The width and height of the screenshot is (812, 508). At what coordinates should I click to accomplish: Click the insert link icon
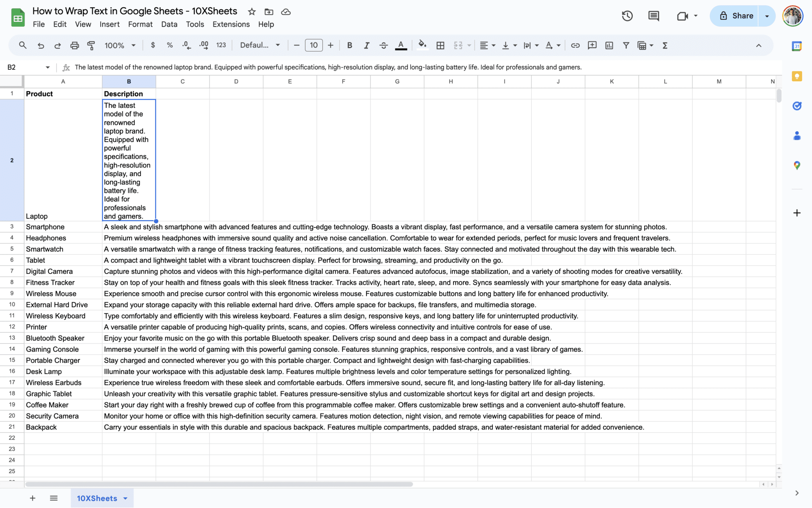pos(575,45)
